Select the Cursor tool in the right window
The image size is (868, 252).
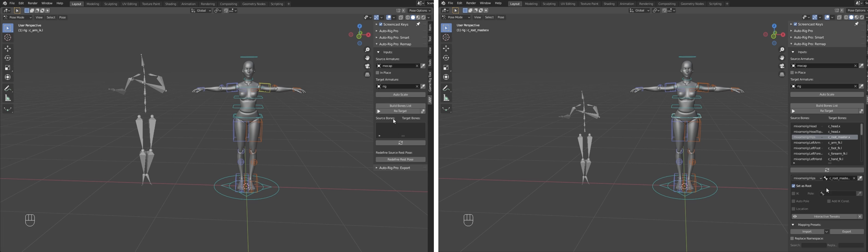(x=446, y=37)
